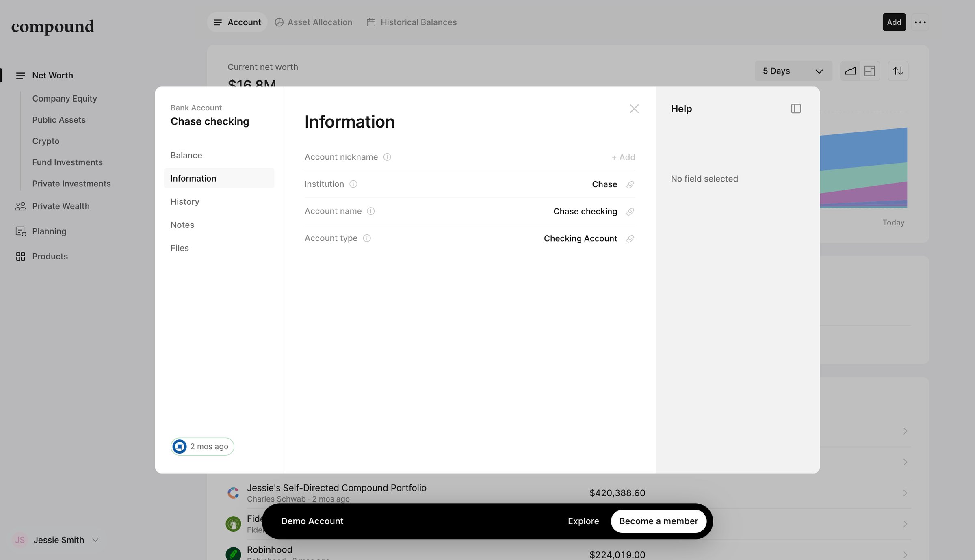Click the info icon beside Account type
Screen dimensions: 975x560
[x=367, y=238]
